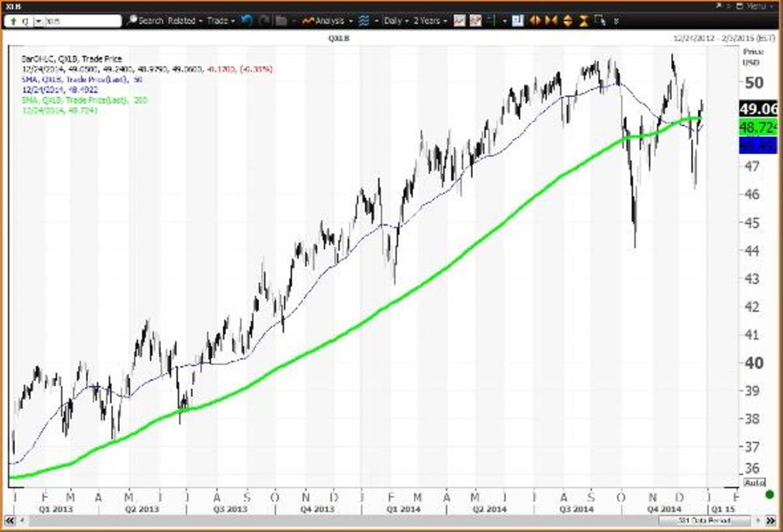The width and height of the screenshot is (783, 532).
Task: Click the blue Undo arrow icon
Action: (x=245, y=20)
